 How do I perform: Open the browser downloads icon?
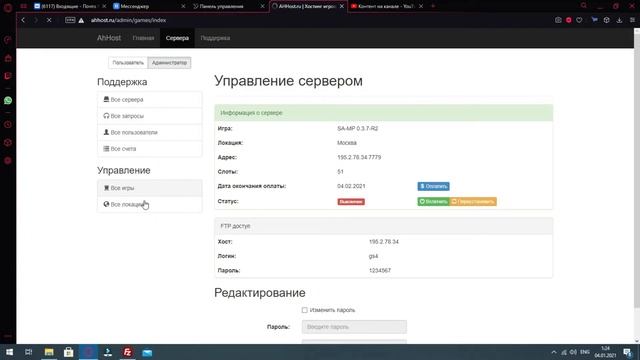[619, 20]
